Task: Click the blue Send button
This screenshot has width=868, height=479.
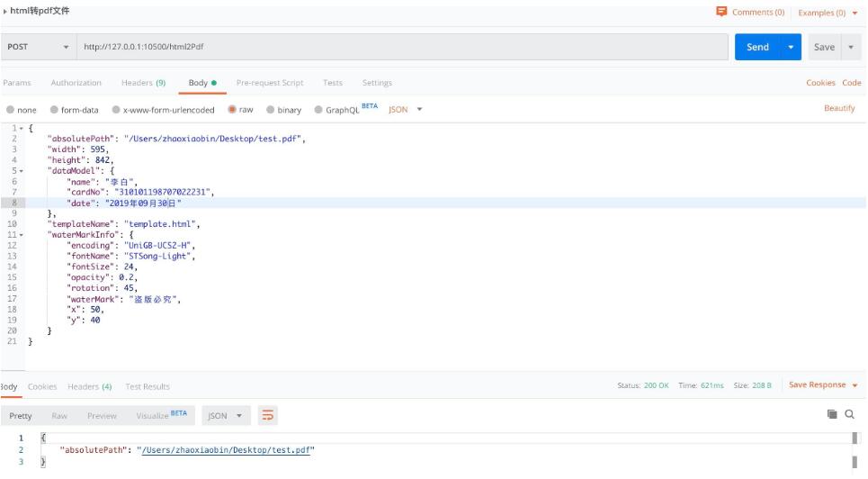Action: pyautogui.click(x=757, y=47)
